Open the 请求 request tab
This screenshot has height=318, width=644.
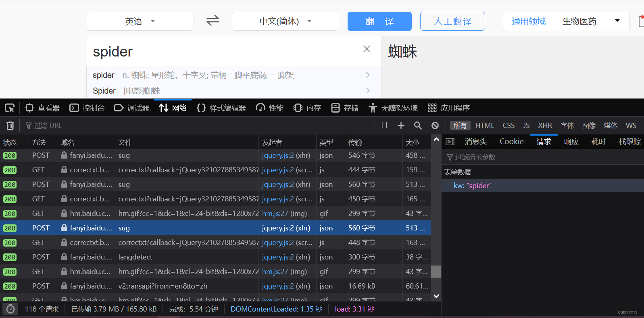pyautogui.click(x=544, y=142)
